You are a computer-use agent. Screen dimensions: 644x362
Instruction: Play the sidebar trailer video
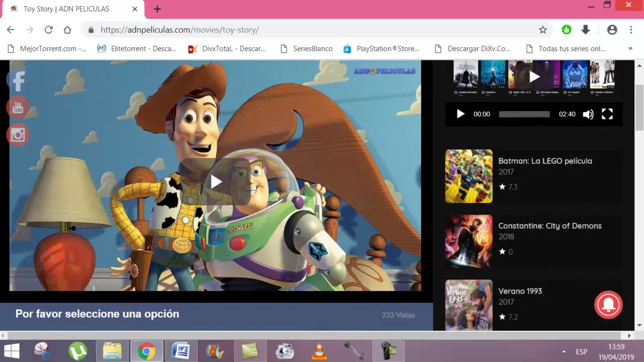point(460,114)
